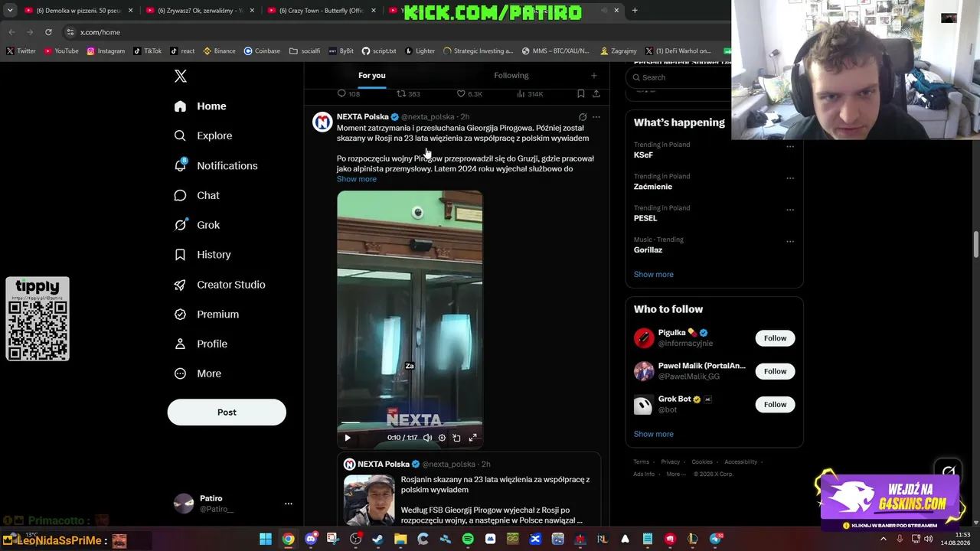Viewport: 980px width, 551px height.
Task: Show more trending topics under What's happening
Action: tap(654, 274)
